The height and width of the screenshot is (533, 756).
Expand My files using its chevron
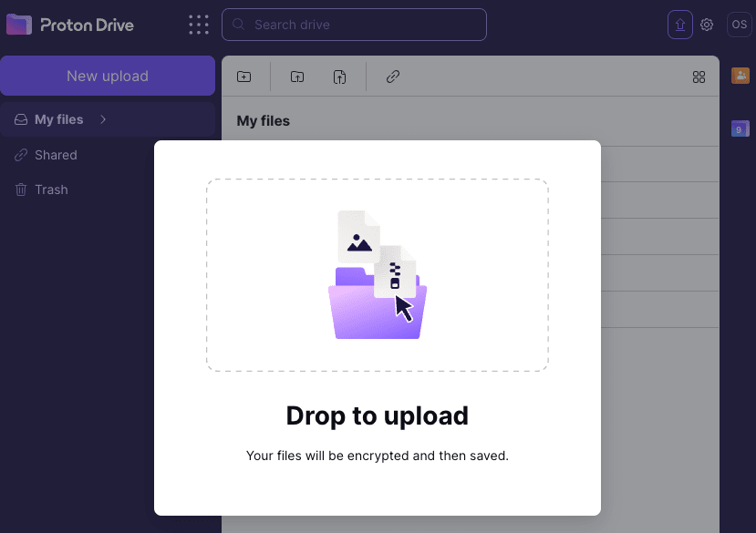click(101, 119)
